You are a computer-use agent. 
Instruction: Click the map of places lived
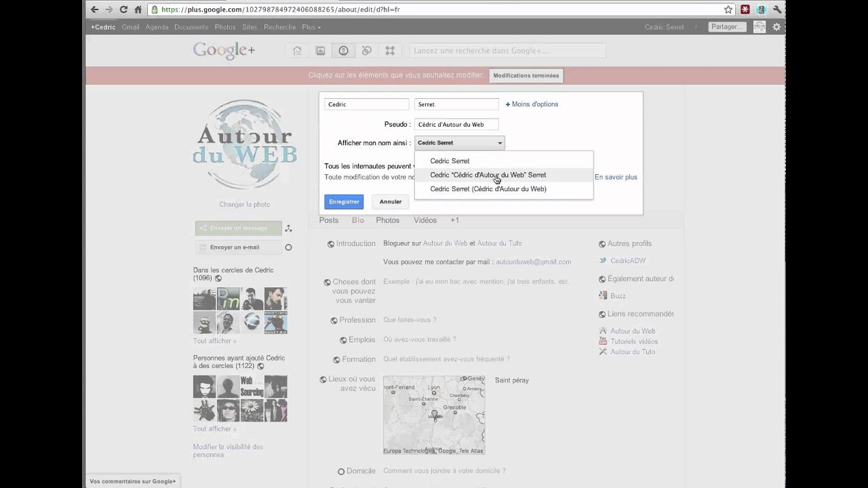tap(434, 415)
